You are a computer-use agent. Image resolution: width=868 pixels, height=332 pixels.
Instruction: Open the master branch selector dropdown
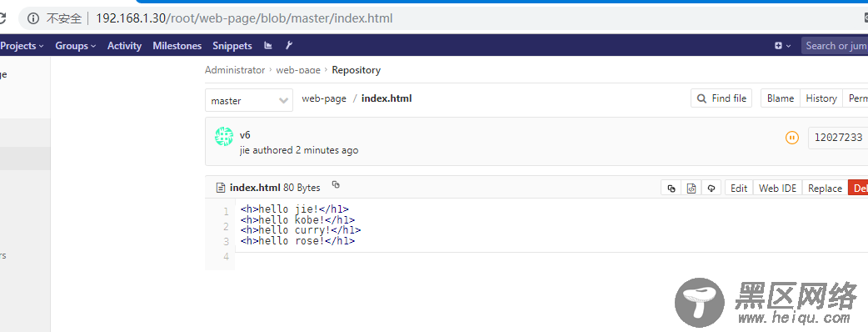(x=249, y=100)
